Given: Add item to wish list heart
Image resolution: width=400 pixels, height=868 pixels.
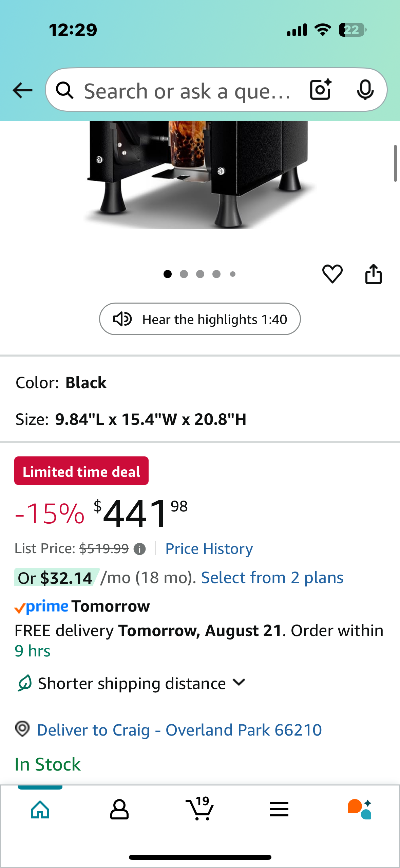Looking at the screenshot, I should pyautogui.click(x=332, y=274).
